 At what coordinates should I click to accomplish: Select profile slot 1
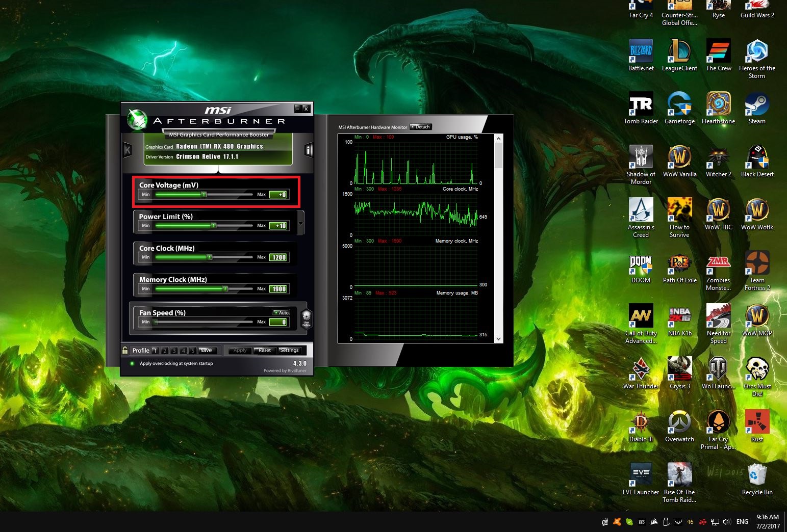(155, 351)
